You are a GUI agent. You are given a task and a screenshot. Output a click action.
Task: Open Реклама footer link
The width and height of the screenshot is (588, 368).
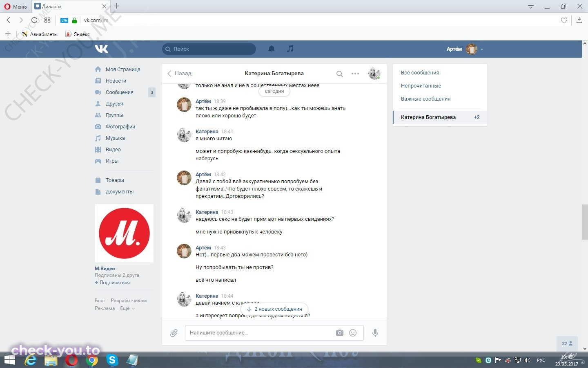point(105,308)
